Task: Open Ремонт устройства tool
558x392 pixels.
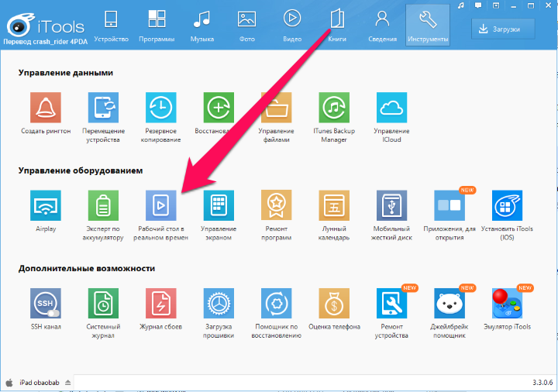Action: 391,303
